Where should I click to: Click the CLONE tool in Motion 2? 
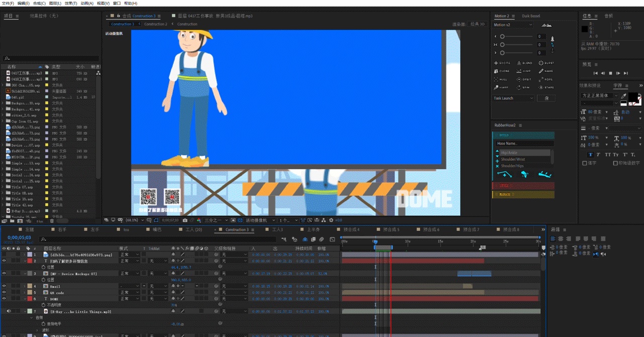coord(502,71)
